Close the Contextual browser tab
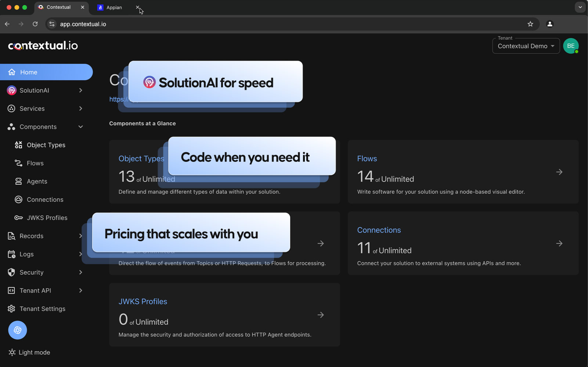The width and height of the screenshot is (588, 367). tap(83, 7)
